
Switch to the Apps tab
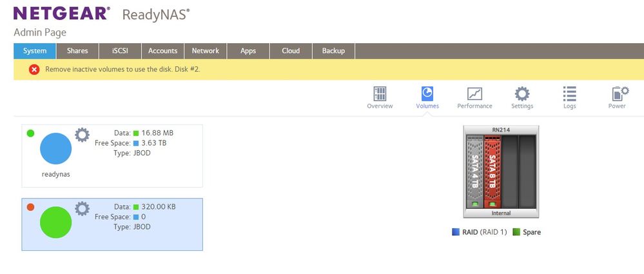coord(248,51)
